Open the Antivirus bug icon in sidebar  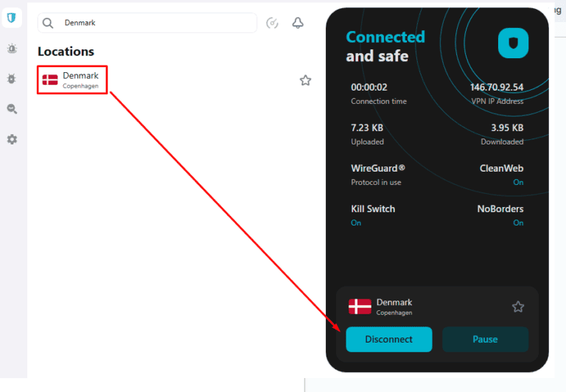coord(12,79)
